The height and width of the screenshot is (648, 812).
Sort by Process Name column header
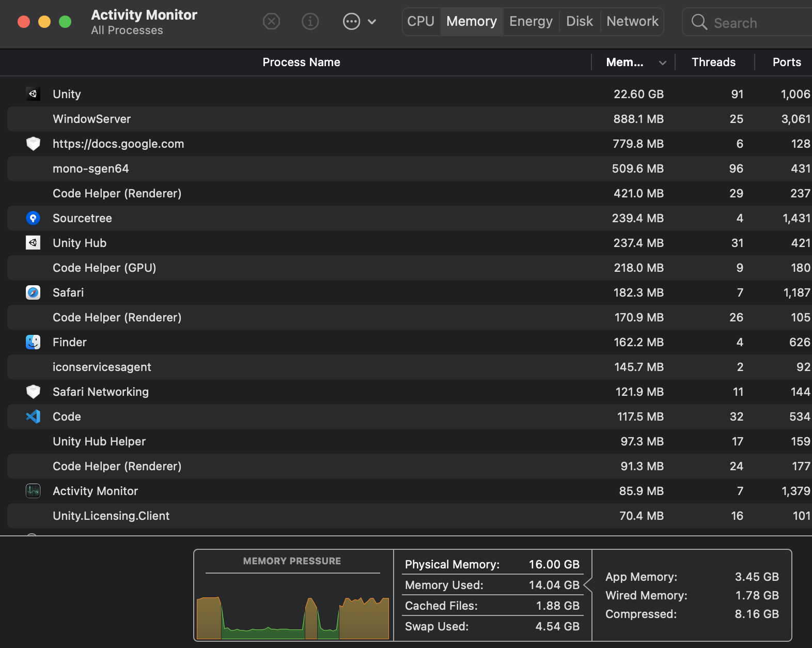coord(301,62)
